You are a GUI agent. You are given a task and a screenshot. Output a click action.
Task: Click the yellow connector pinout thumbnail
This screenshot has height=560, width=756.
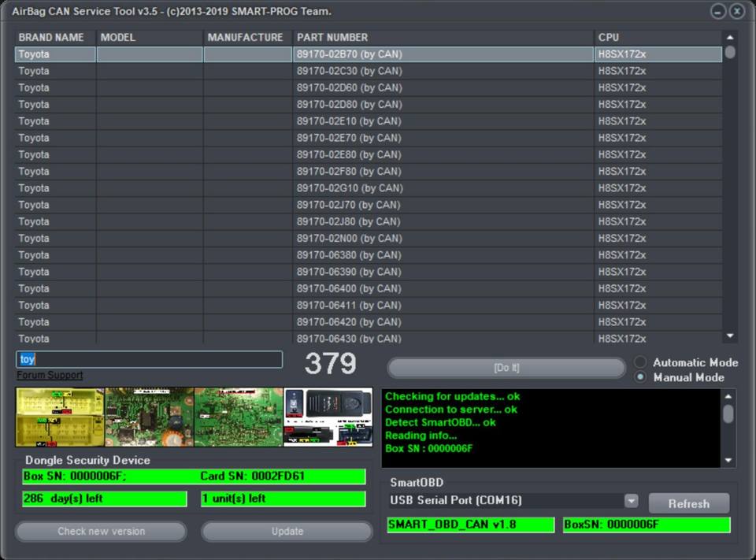[x=60, y=417]
